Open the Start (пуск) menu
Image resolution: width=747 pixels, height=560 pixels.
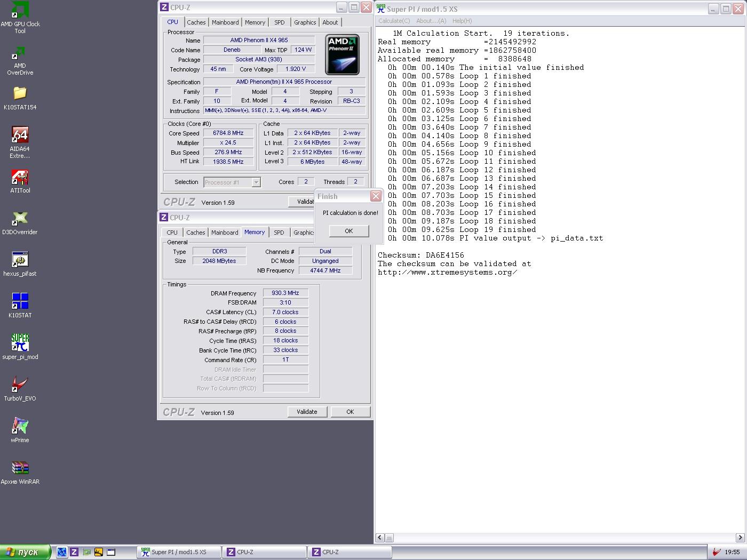pos(25,552)
